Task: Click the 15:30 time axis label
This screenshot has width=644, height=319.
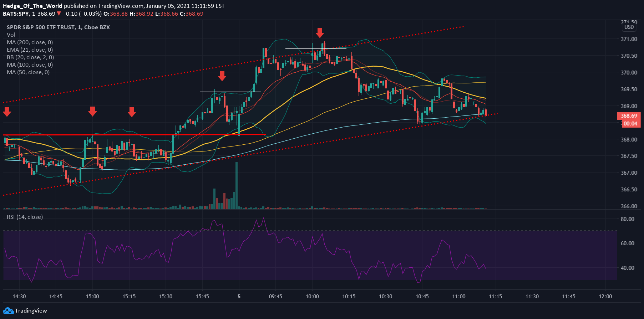Action: click(166, 297)
